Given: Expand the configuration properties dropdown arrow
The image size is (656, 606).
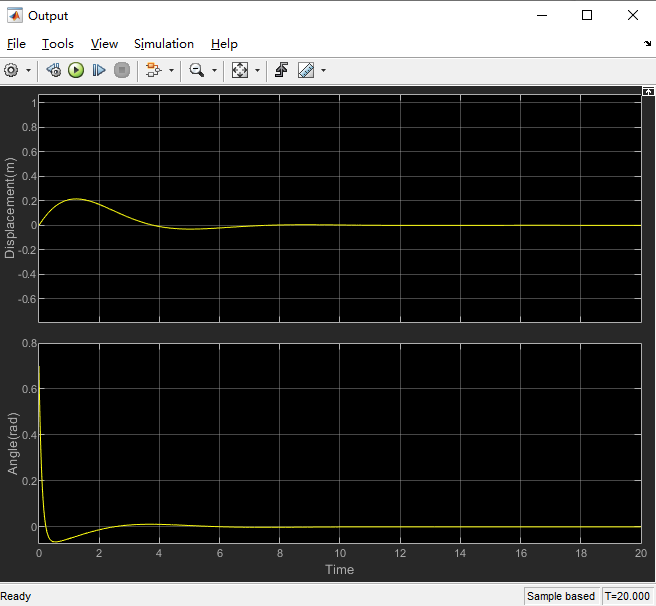Looking at the screenshot, I should pos(28,70).
